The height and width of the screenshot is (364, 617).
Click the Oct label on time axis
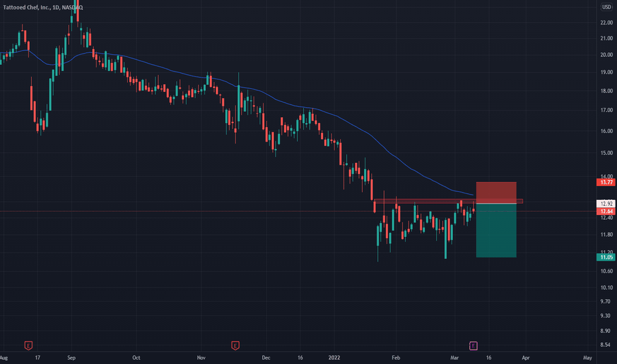pyautogui.click(x=136, y=357)
